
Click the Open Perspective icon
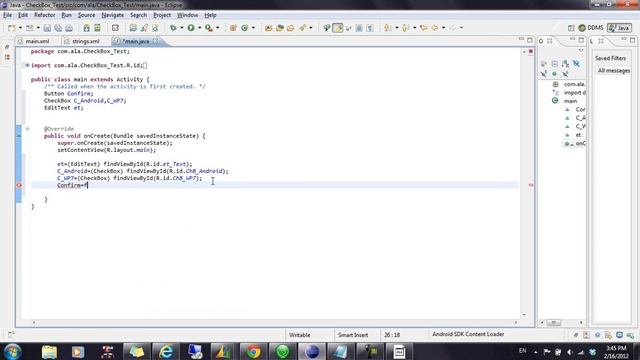pyautogui.click(x=571, y=28)
